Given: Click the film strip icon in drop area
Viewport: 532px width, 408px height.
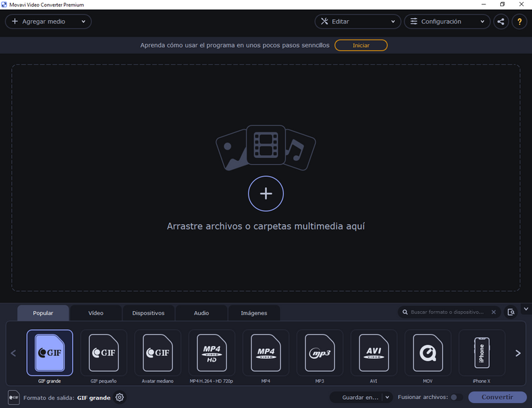Looking at the screenshot, I should click(266, 145).
